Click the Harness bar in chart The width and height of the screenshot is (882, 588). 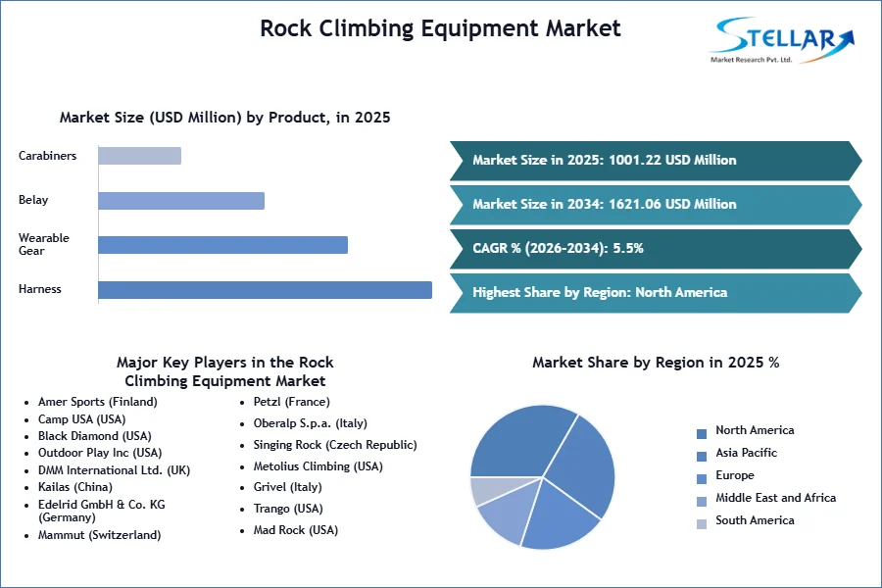coord(265,290)
